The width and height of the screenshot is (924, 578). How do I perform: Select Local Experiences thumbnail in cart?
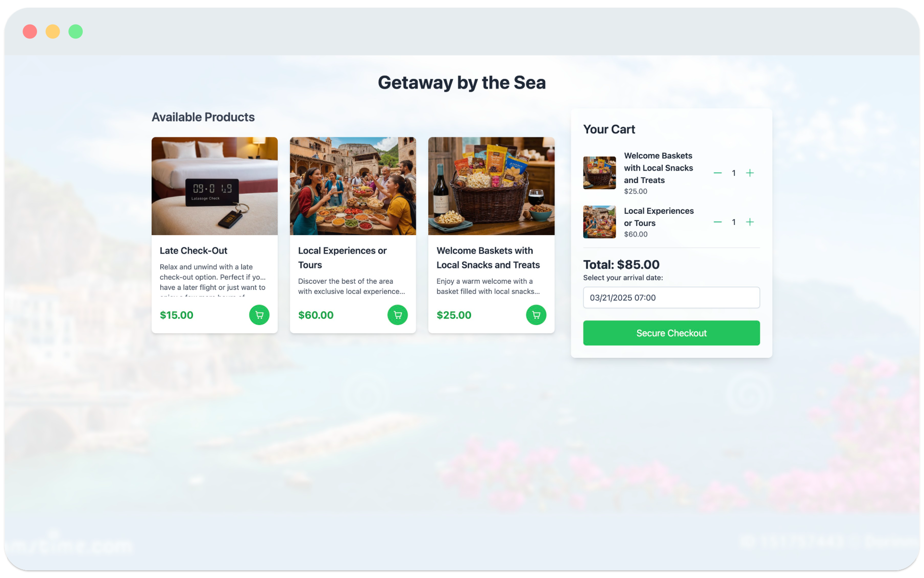pos(600,222)
